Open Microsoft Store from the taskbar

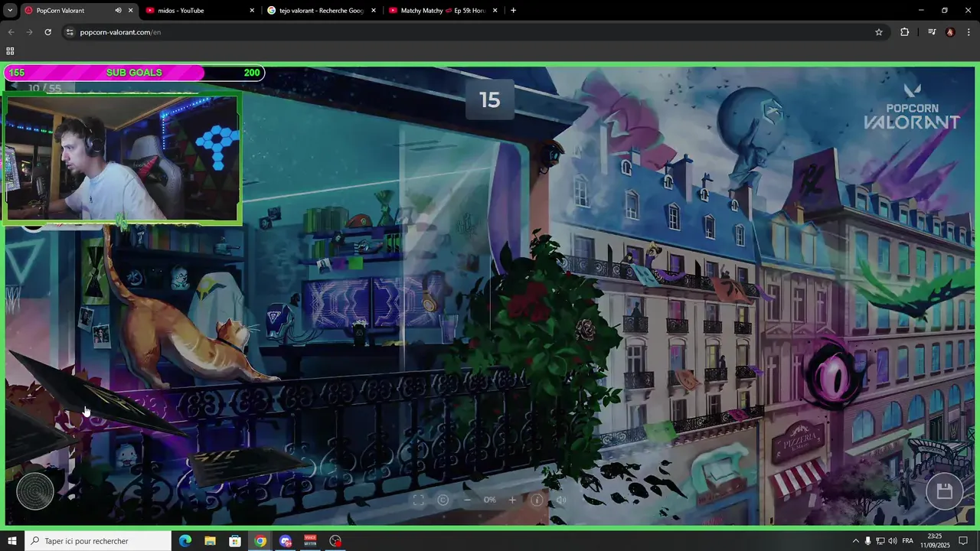pyautogui.click(x=235, y=541)
